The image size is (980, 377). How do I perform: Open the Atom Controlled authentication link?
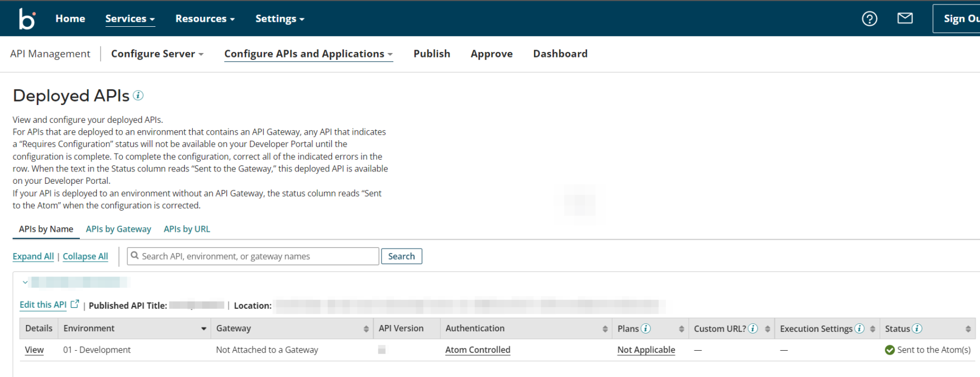[x=478, y=350]
